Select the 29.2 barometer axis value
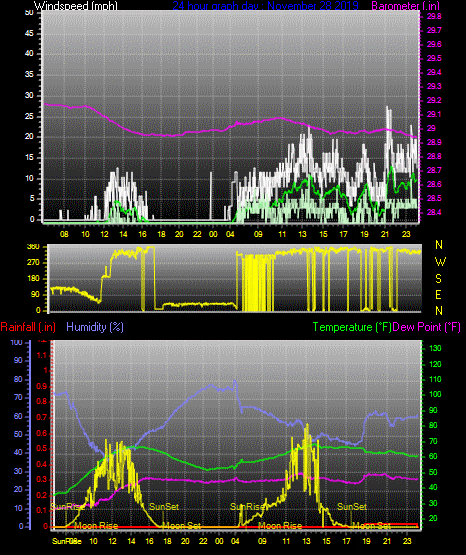The height and width of the screenshot is (555, 466). pos(434,101)
